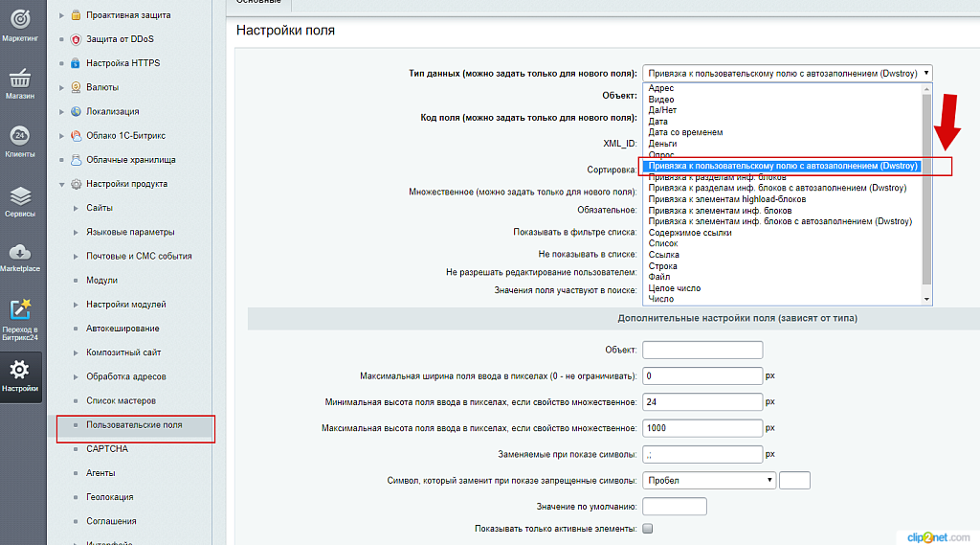Go to Список мастеров settings page
980x545 pixels.
[121, 400]
